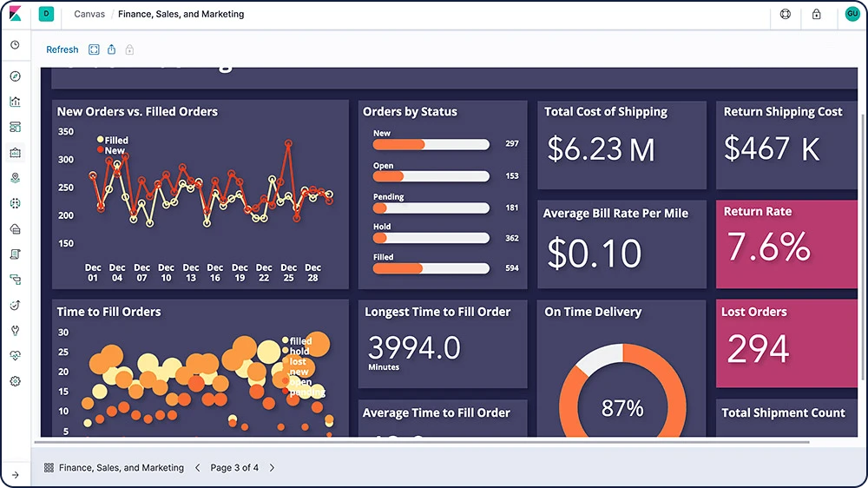Open the Maps pin icon in sidebar

click(16, 178)
